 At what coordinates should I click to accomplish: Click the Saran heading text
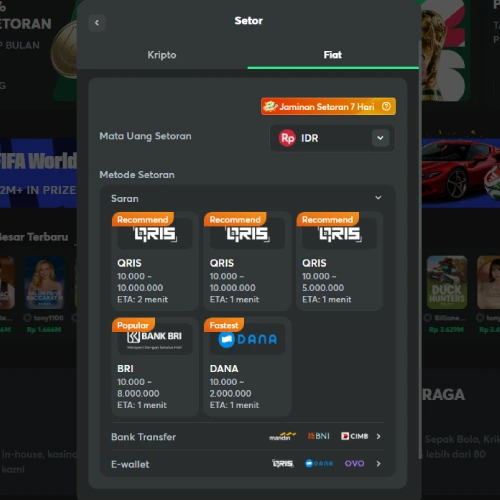125,199
